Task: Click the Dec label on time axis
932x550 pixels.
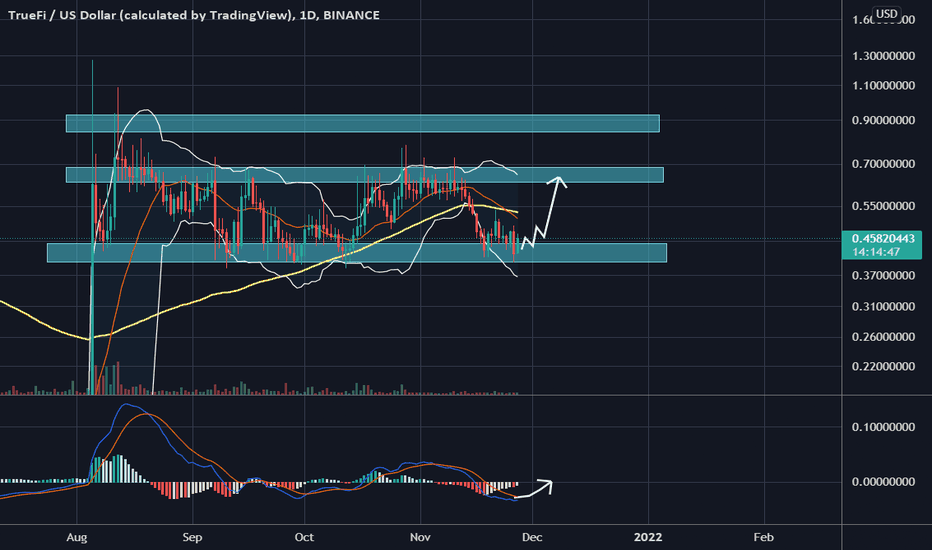Action: (x=531, y=538)
